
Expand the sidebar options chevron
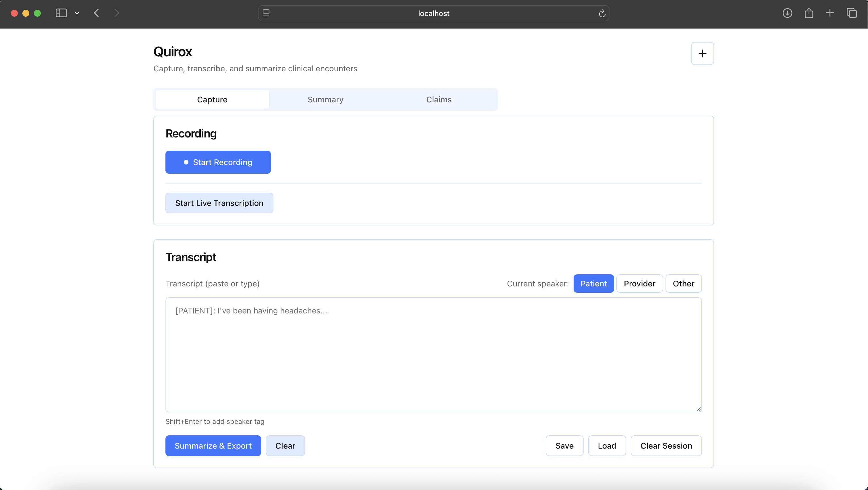77,13
